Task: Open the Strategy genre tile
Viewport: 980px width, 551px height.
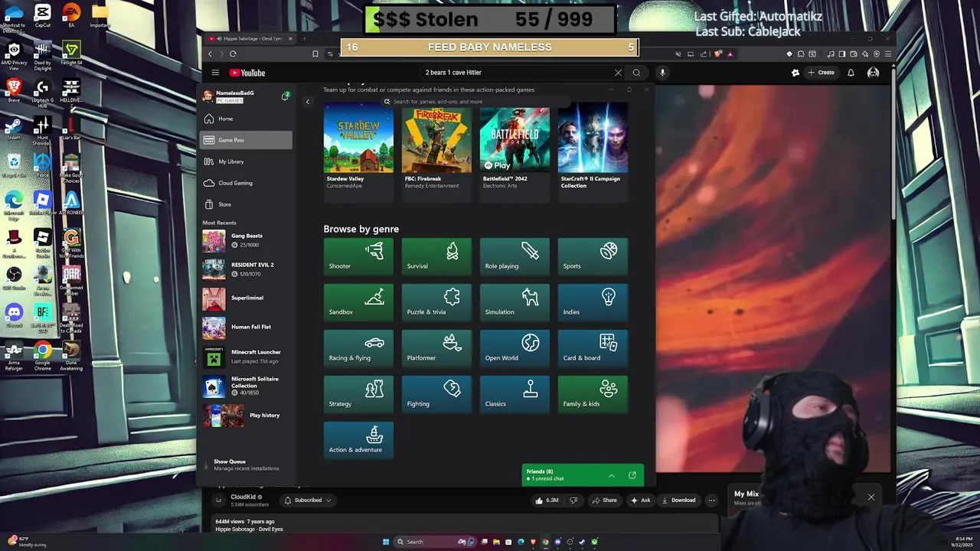Action: [x=358, y=394]
